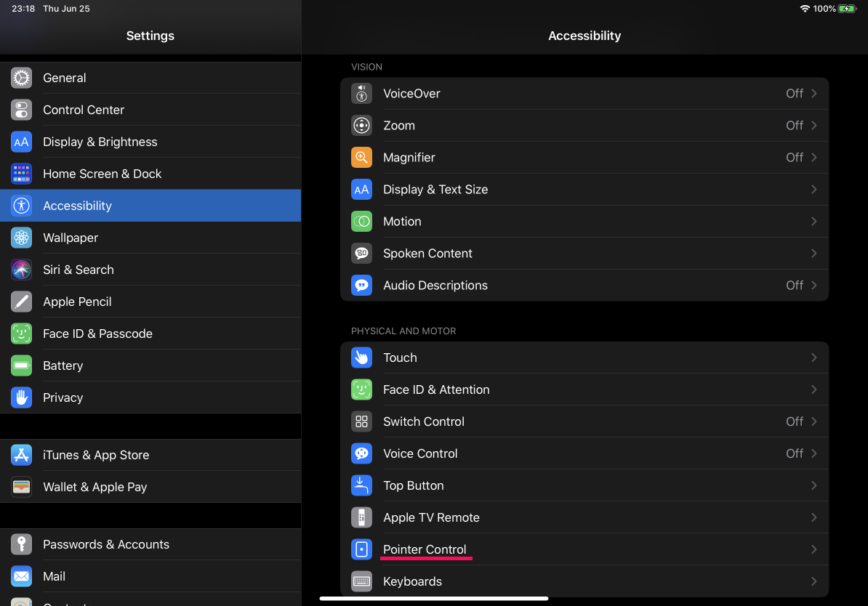The image size is (868, 606).
Task: Expand Motion row chevron
Action: (813, 222)
